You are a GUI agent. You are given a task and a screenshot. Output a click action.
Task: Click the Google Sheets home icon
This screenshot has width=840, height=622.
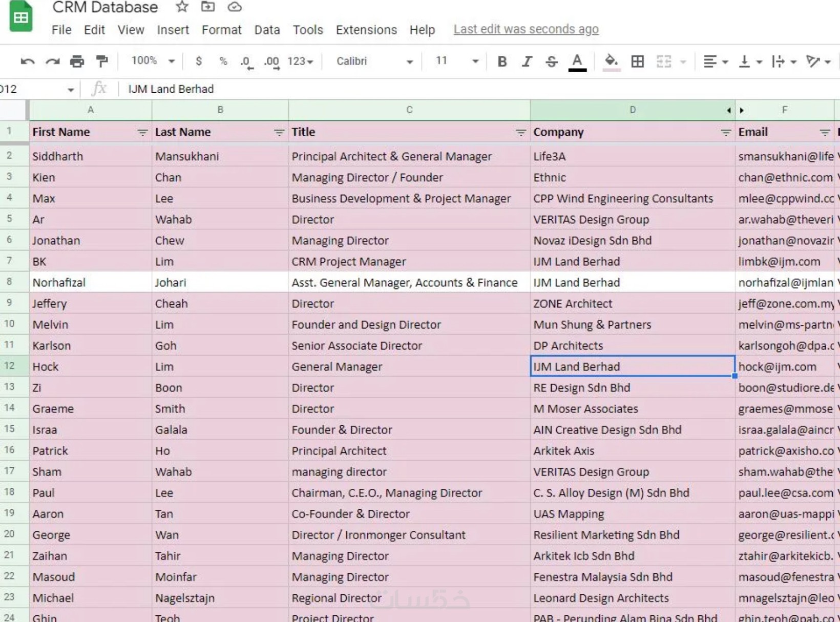click(x=21, y=16)
